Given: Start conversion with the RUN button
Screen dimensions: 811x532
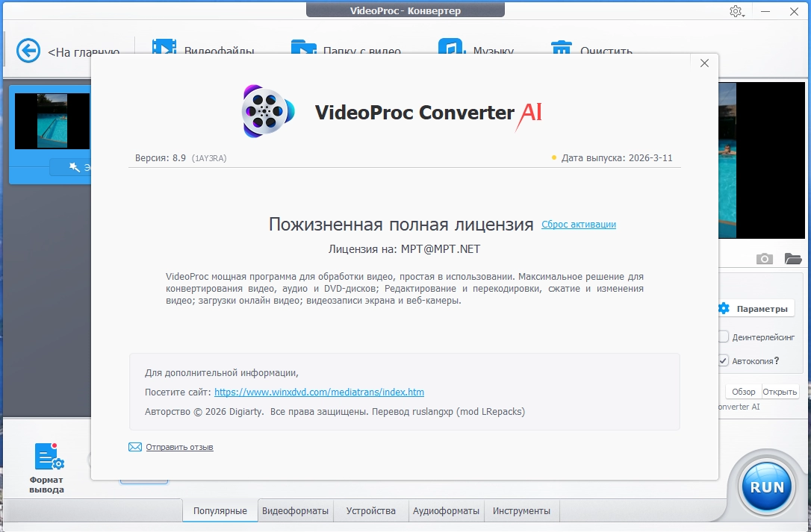Looking at the screenshot, I should tap(766, 486).
